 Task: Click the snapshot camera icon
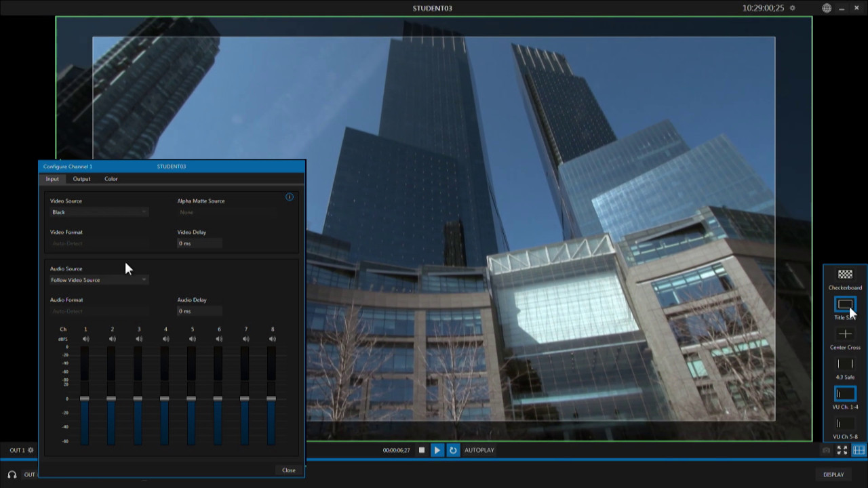pos(826,450)
